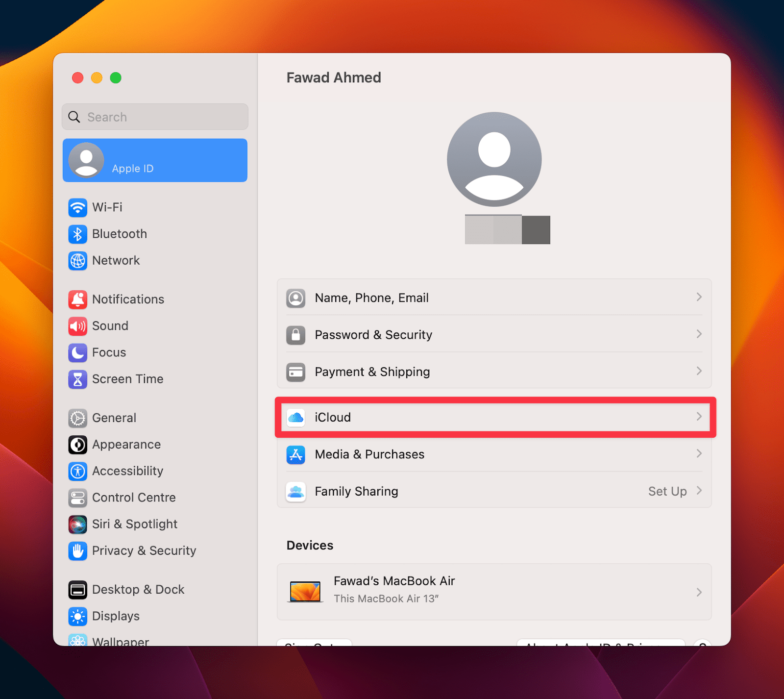Click the Apple ID label in sidebar
The width and height of the screenshot is (784, 699).
pos(133,169)
